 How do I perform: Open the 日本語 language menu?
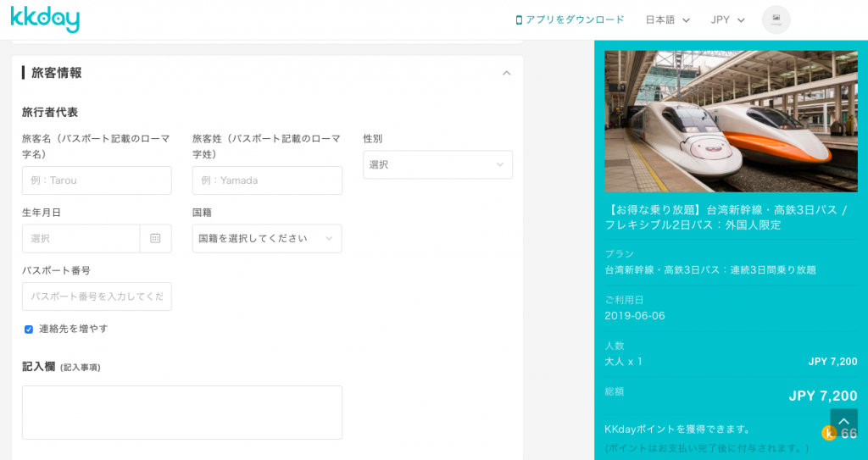(667, 20)
